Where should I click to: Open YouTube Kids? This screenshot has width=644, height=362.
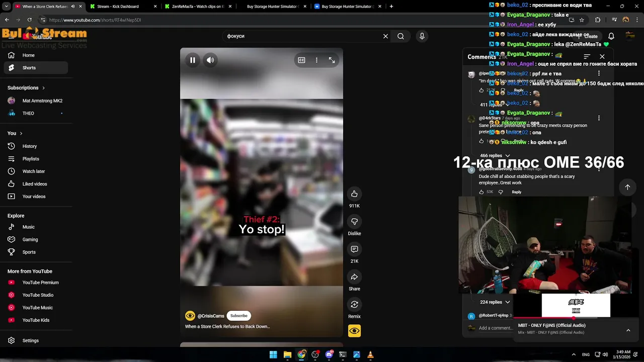(35, 320)
